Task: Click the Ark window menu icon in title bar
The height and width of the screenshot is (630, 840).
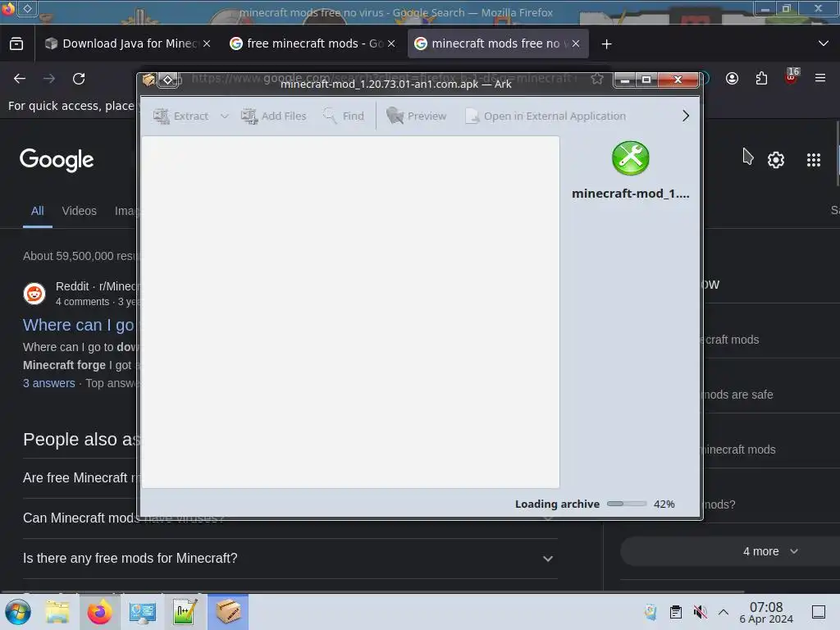Action: click(148, 80)
